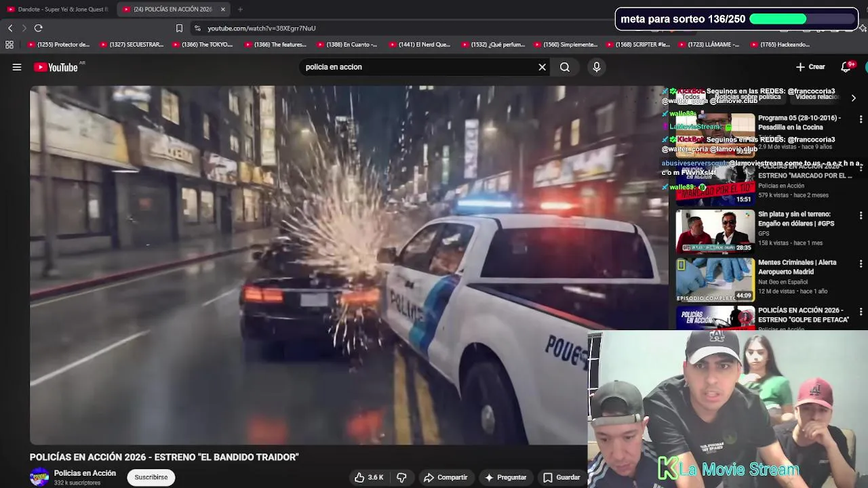
Task: Open the '(1560) Simplemente...' bookmark
Action: point(565,45)
